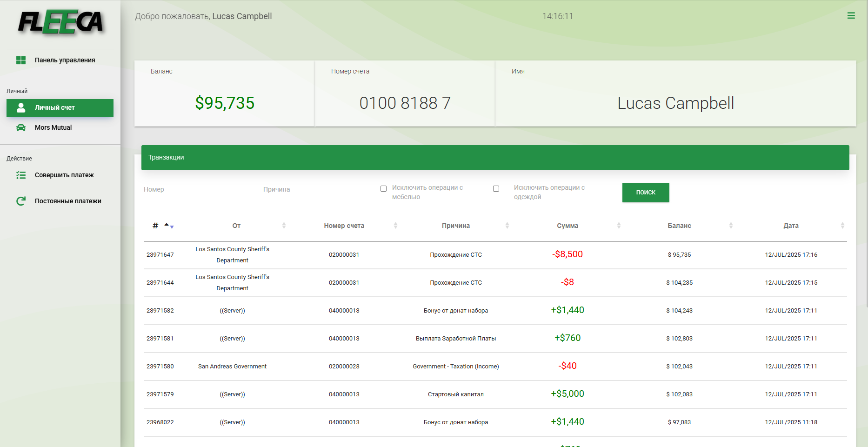Click Стартовый капитал reason cell
The width and height of the screenshot is (868, 447).
[x=456, y=394]
